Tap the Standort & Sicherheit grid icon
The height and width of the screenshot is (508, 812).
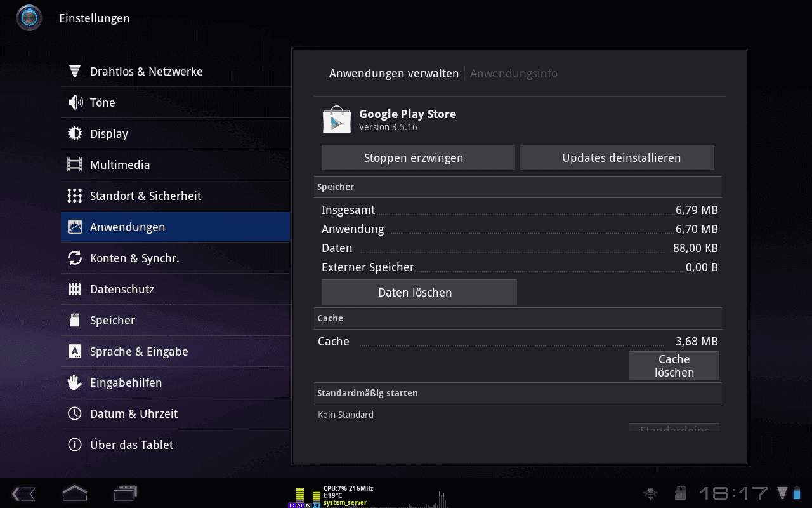[75, 196]
